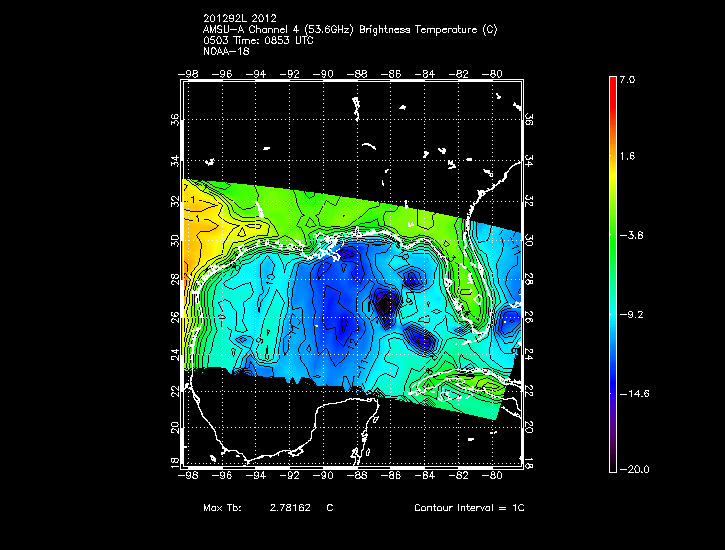Click the '-9.2' color bar label
Image resolution: width=725 pixels, height=550 pixels.
point(631,315)
